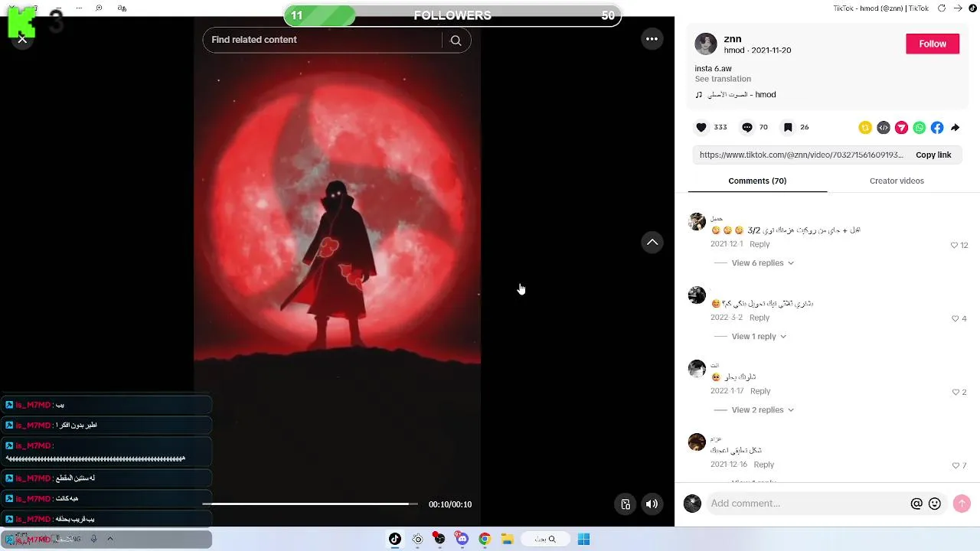
Task: Open Discord from the taskbar
Action: coord(462,539)
